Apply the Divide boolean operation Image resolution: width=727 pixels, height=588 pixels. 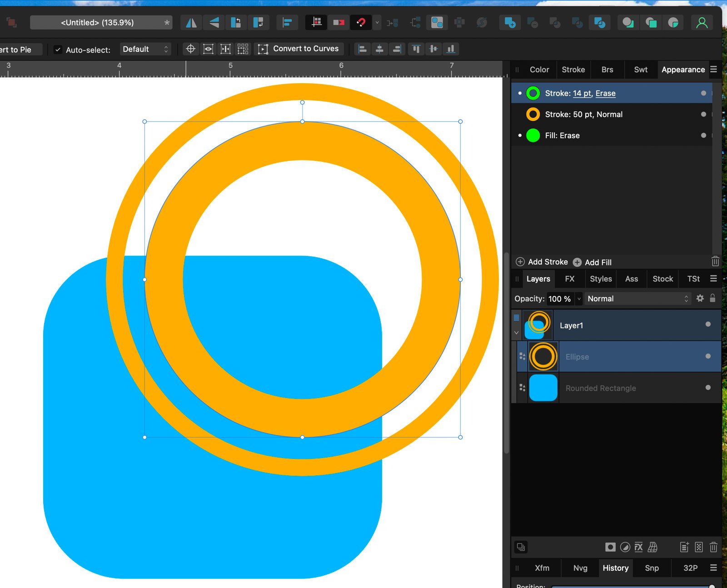(599, 22)
